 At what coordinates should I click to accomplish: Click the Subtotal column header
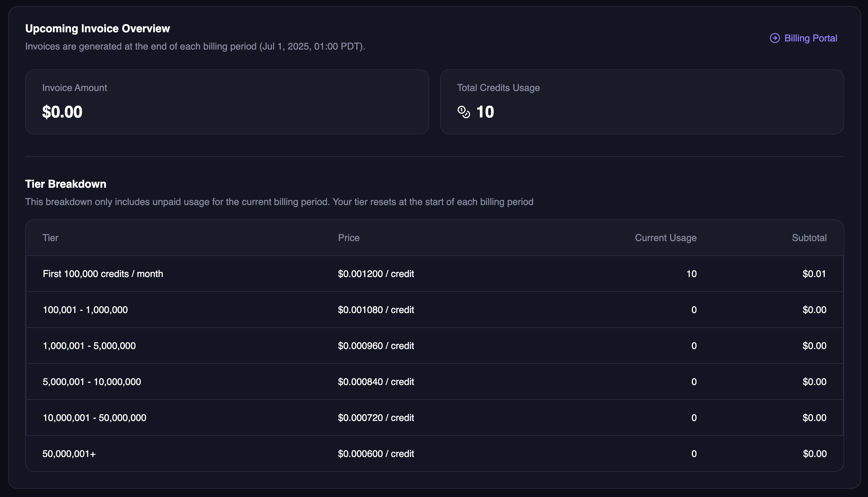[809, 238]
